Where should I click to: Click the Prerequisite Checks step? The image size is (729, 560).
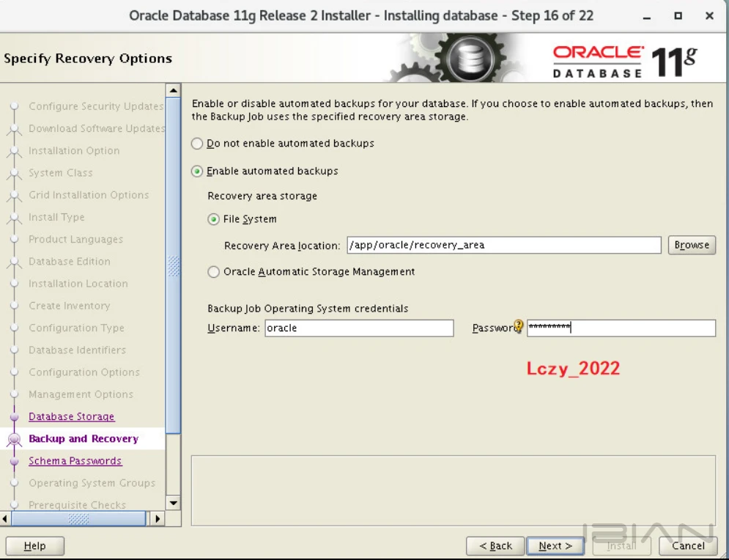(x=78, y=505)
